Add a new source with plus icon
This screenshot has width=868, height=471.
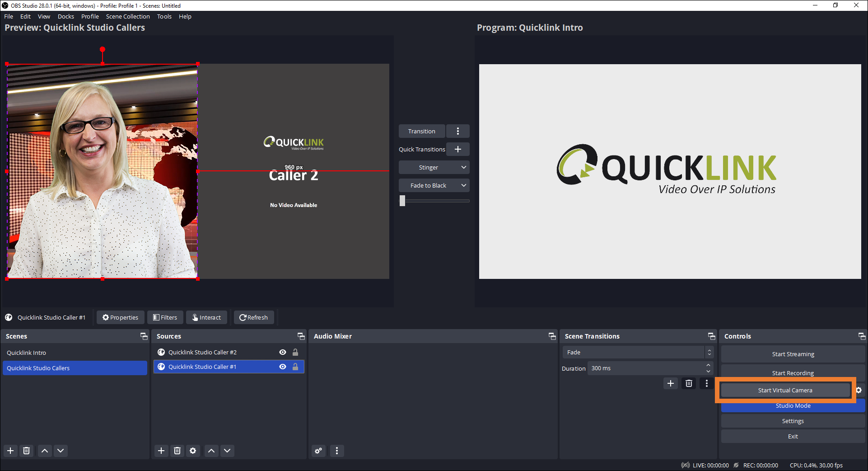click(x=161, y=451)
